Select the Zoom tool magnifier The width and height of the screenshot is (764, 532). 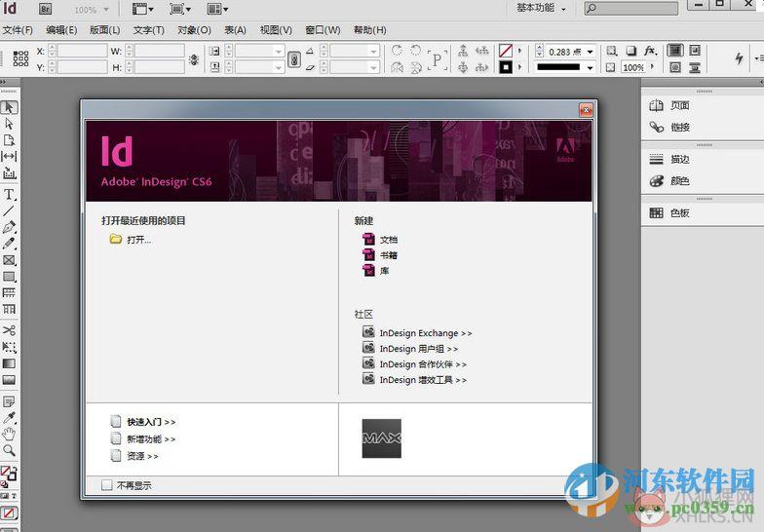tap(9, 450)
